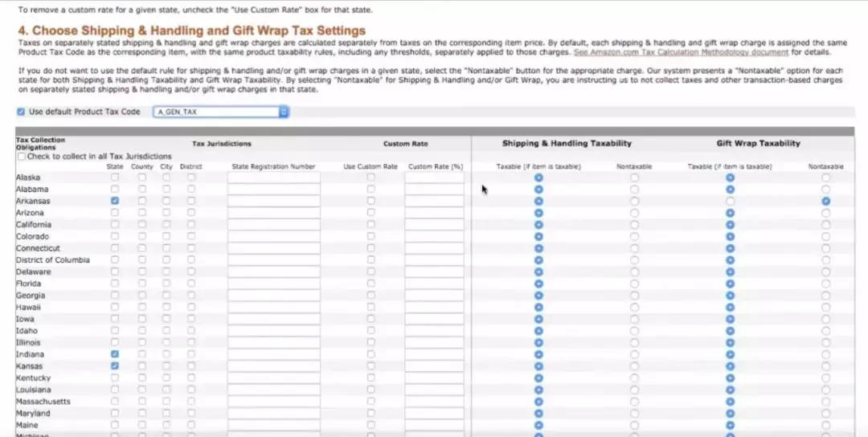Select Taxable Gift Wrap for Illinois
Screen dimensions: 868x437
730,342
